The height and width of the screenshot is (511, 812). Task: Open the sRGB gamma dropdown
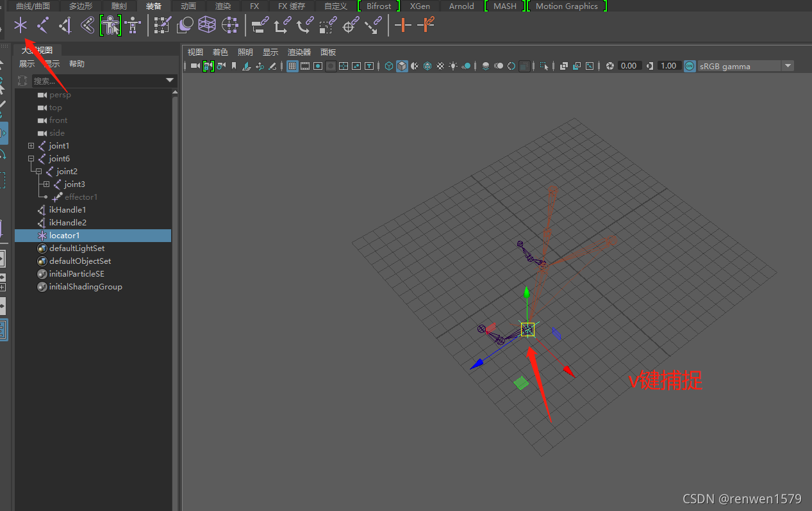(788, 66)
